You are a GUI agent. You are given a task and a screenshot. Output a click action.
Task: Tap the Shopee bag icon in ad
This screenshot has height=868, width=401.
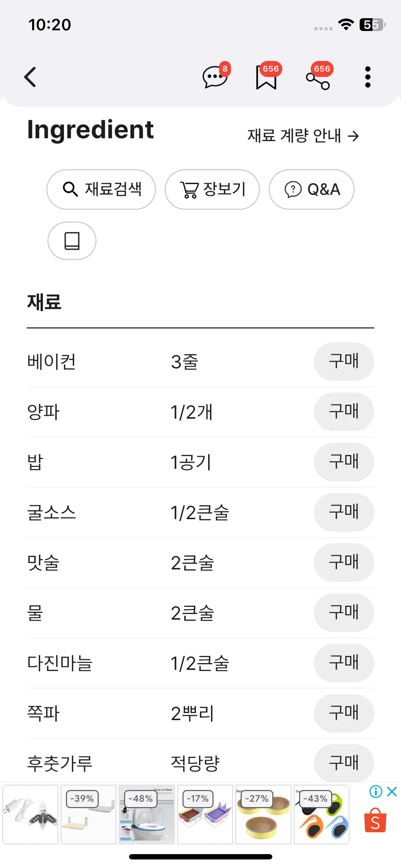tap(375, 820)
